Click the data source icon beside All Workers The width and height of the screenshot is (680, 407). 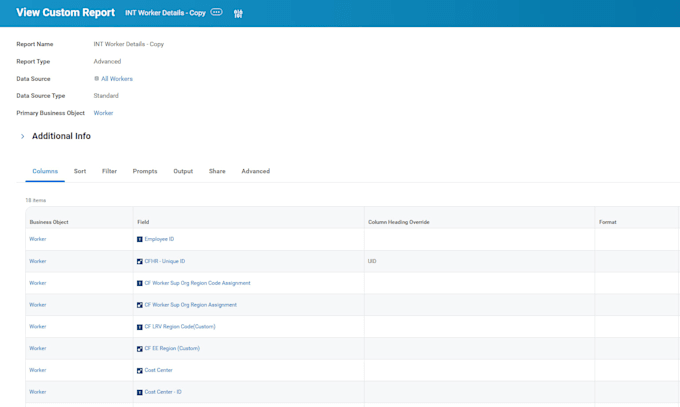[96, 79]
